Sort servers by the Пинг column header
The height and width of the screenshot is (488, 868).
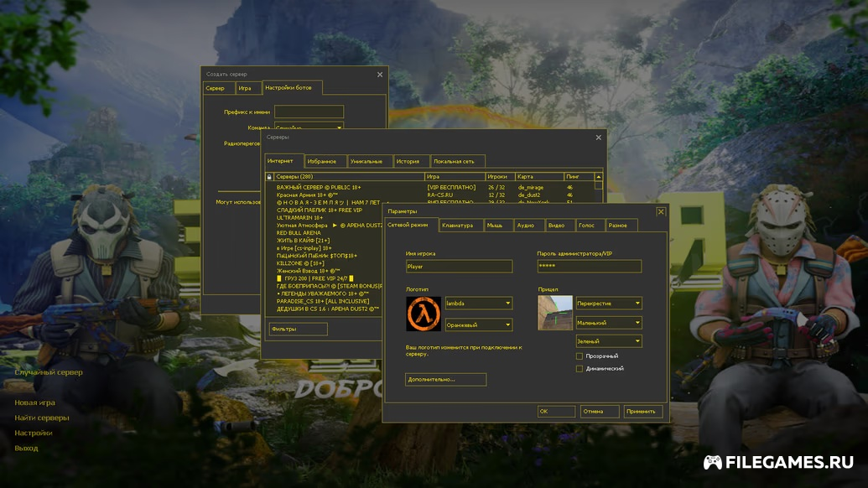(579, 177)
